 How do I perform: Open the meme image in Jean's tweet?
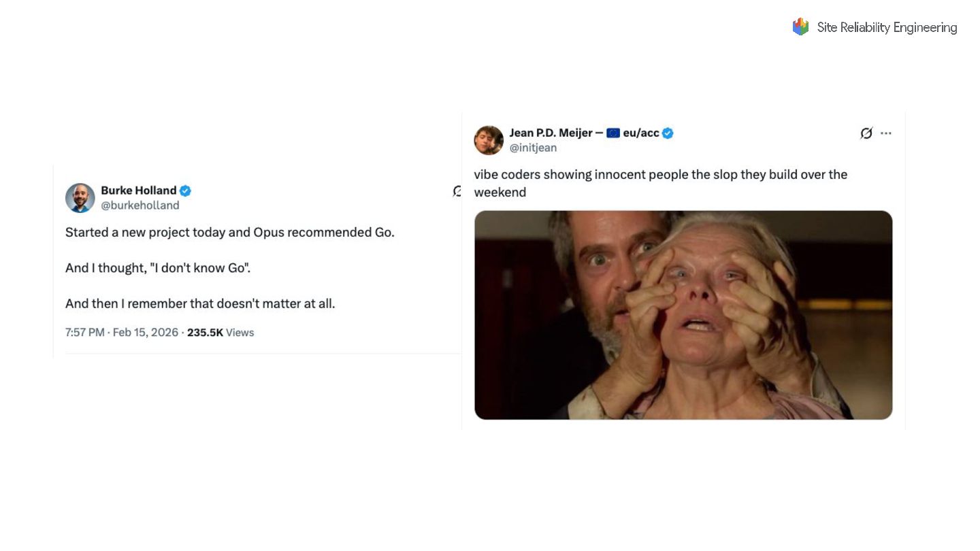click(683, 315)
